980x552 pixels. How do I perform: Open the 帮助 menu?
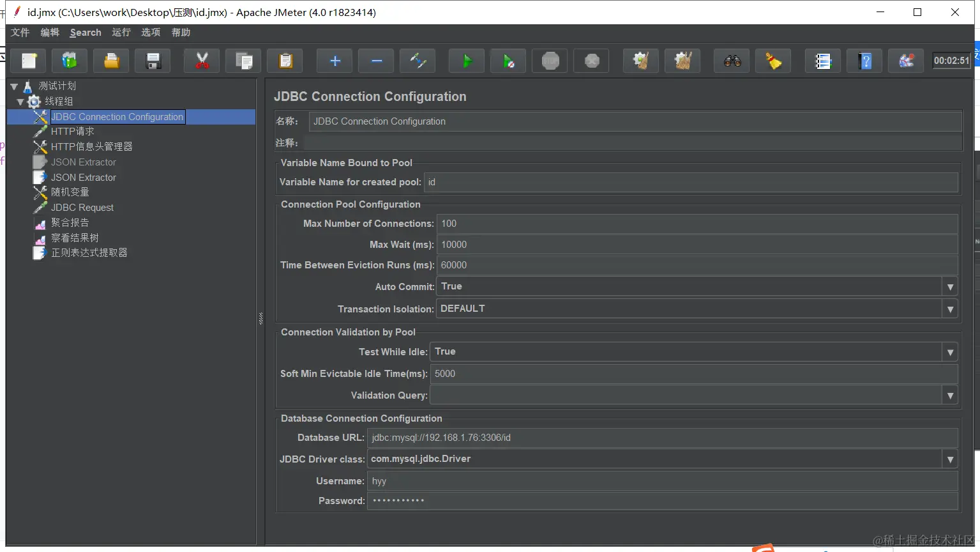point(181,33)
